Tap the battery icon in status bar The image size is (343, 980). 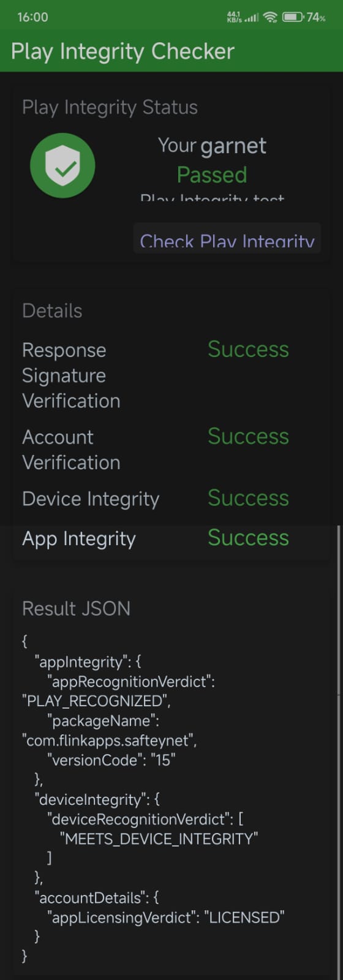(293, 17)
